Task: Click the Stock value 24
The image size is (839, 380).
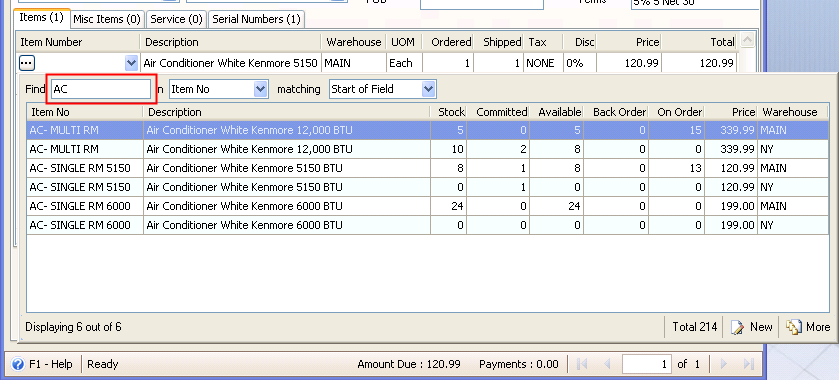Action: [457, 206]
